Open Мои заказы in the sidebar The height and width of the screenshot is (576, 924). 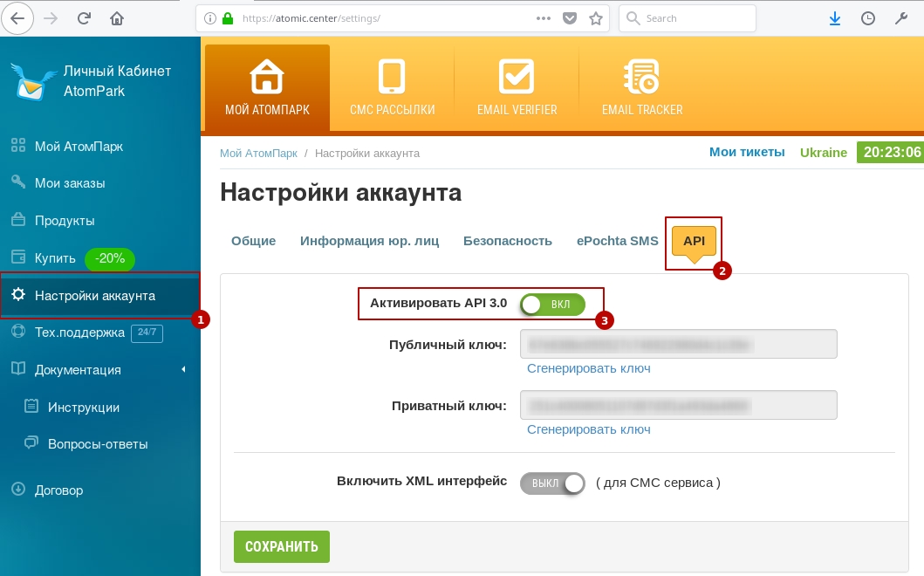(x=70, y=183)
